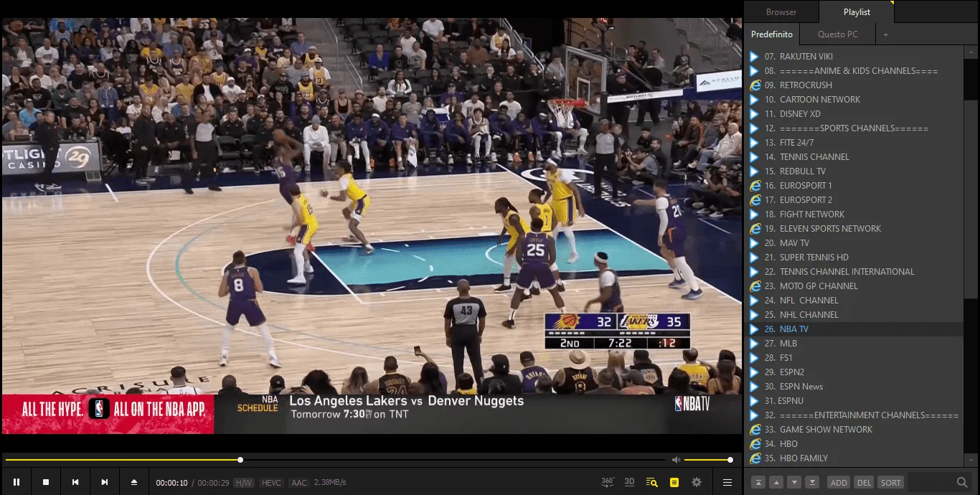Select DISNEY XD channel
The image size is (980, 495).
[854, 113]
